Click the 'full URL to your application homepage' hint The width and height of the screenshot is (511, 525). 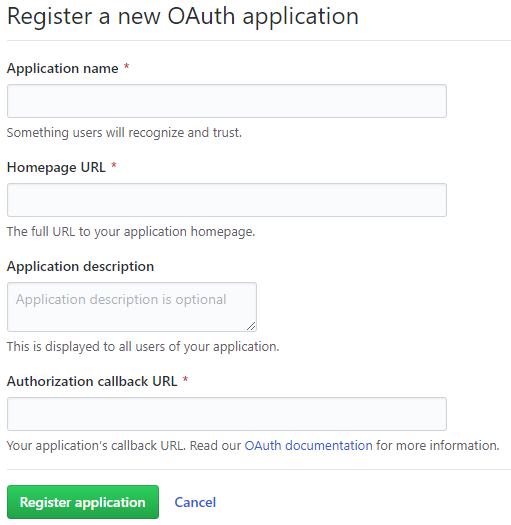click(131, 232)
